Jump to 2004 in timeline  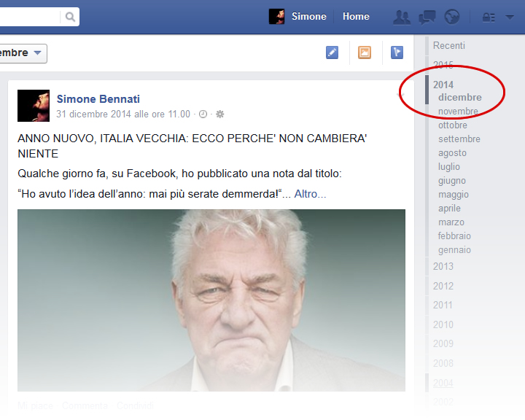(443, 383)
